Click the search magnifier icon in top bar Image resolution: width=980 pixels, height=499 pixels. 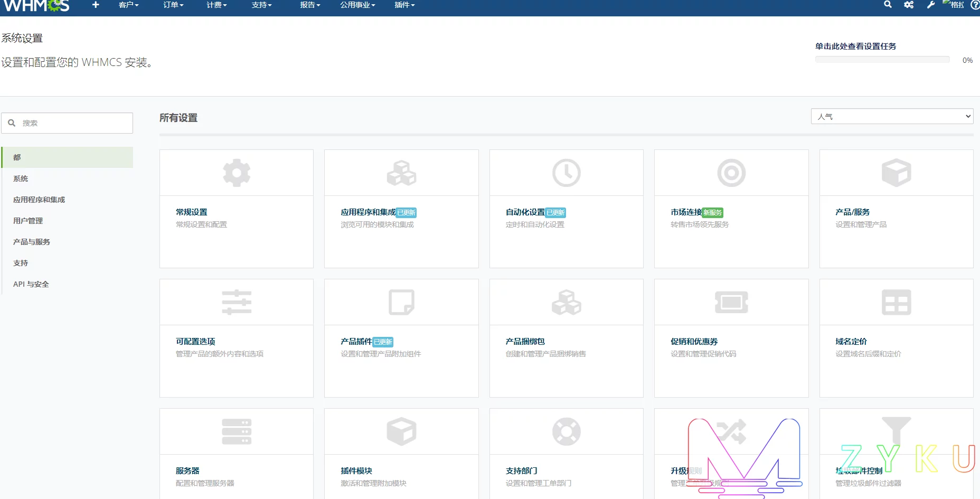pos(888,5)
